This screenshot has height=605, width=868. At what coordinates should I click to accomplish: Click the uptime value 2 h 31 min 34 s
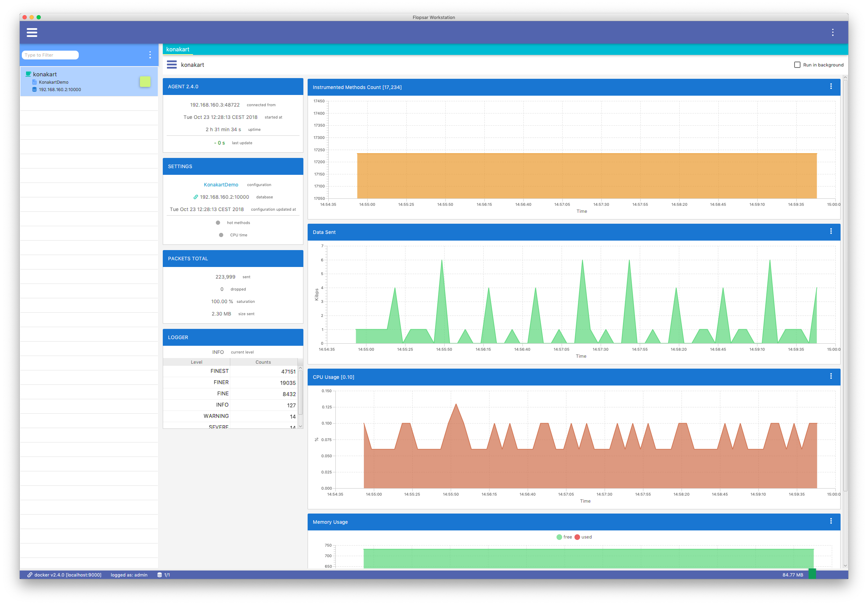(x=223, y=129)
